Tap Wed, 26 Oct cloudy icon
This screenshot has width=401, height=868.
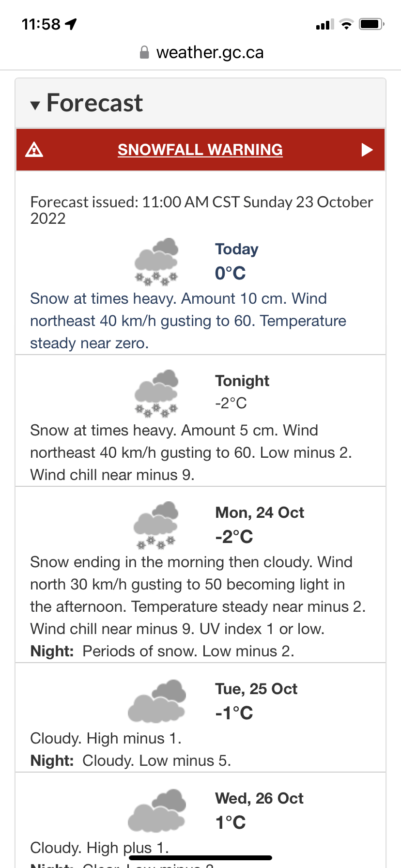click(x=157, y=810)
